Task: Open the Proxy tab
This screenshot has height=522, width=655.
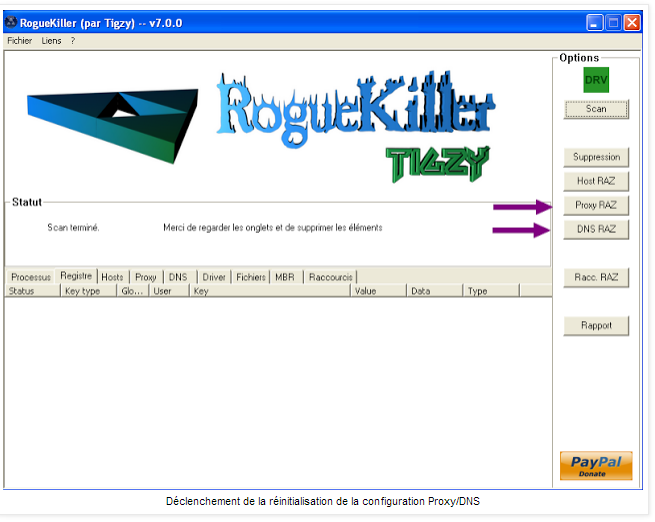Action: [x=146, y=277]
